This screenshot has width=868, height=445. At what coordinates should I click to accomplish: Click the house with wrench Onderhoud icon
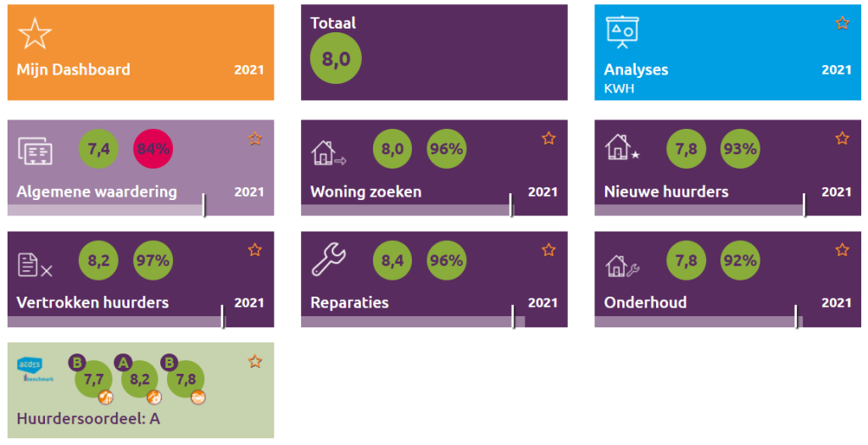[622, 265]
